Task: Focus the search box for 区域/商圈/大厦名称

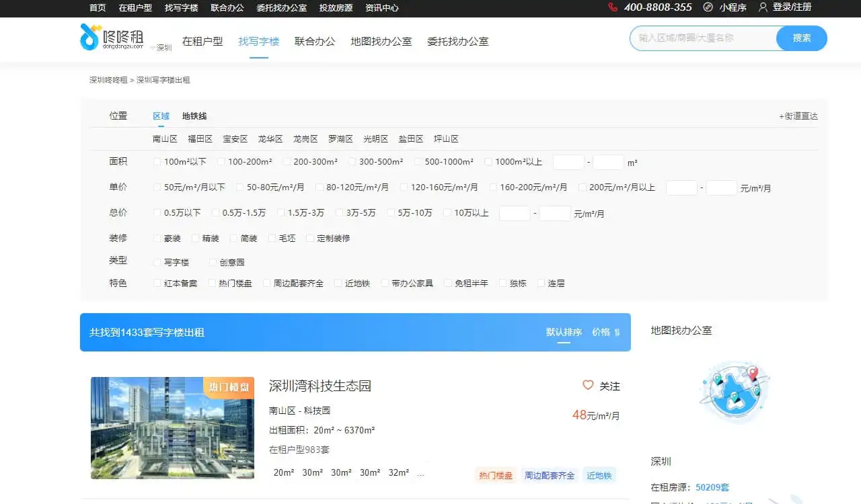Action: pos(704,38)
